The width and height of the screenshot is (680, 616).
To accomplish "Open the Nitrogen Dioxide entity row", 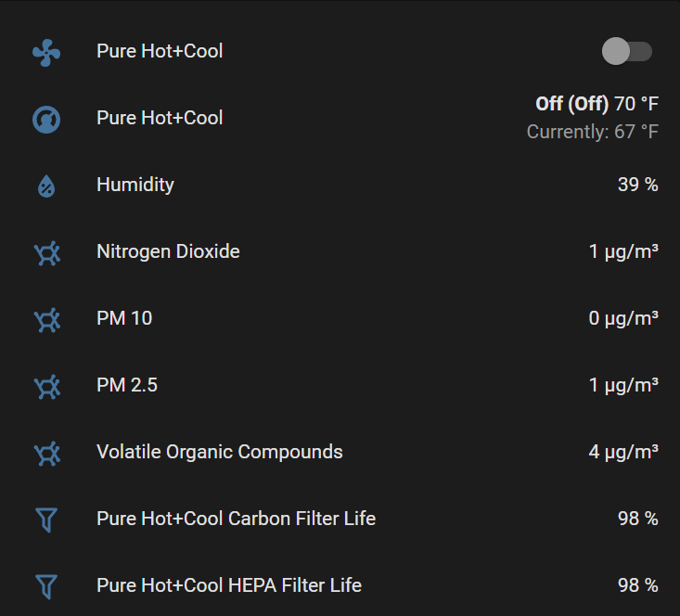I will coord(340,252).
